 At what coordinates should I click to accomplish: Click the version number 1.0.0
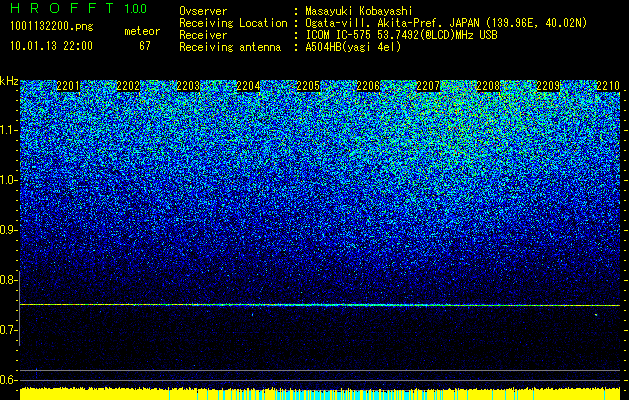(136, 9)
